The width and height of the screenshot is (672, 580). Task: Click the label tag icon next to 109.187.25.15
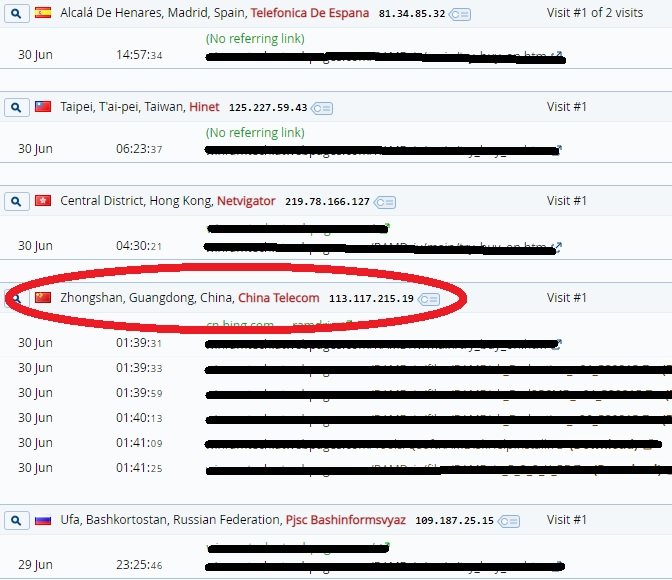[509, 521]
